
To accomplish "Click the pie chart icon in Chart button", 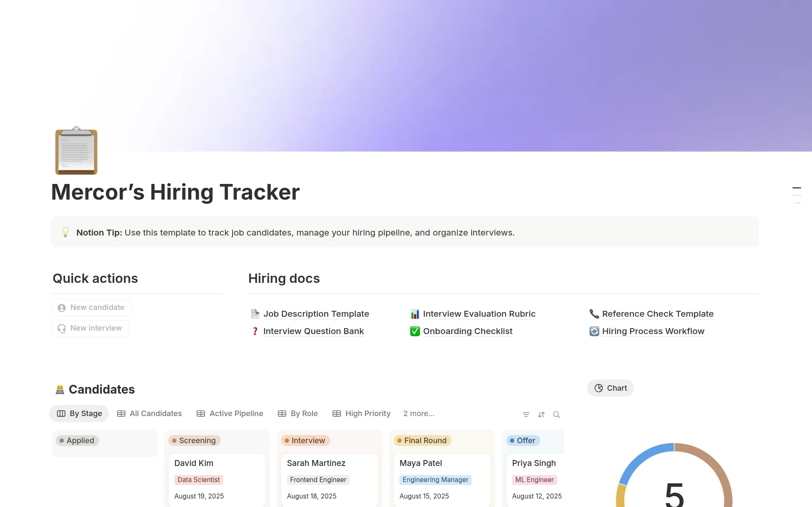I will pos(598,388).
